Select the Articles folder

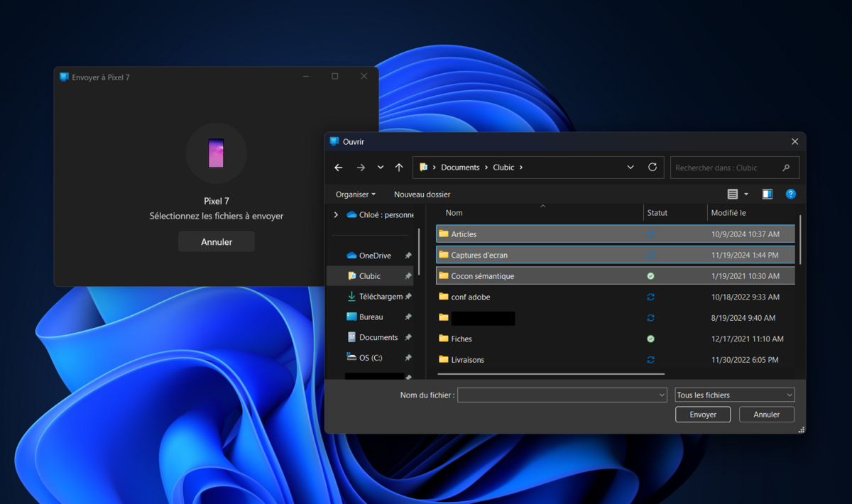[x=615, y=234]
